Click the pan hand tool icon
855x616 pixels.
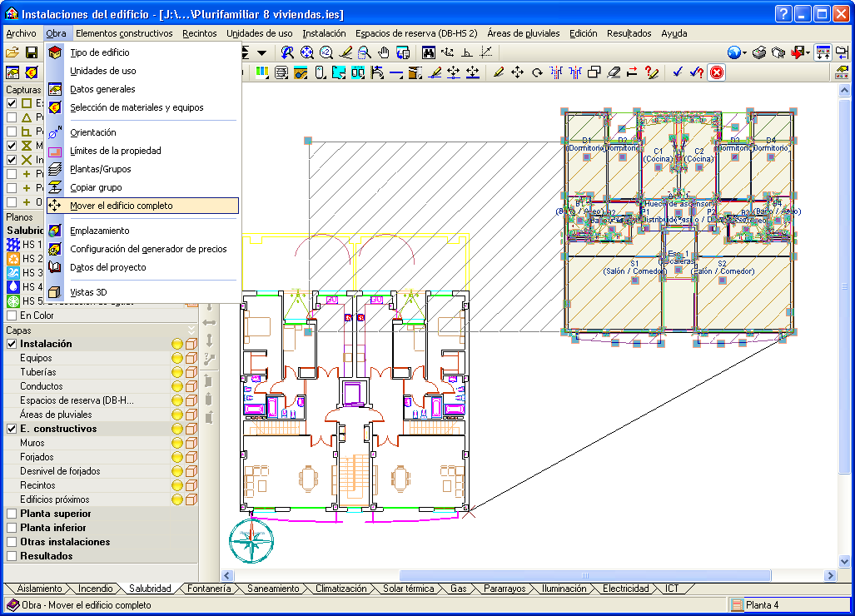[383, 52]
